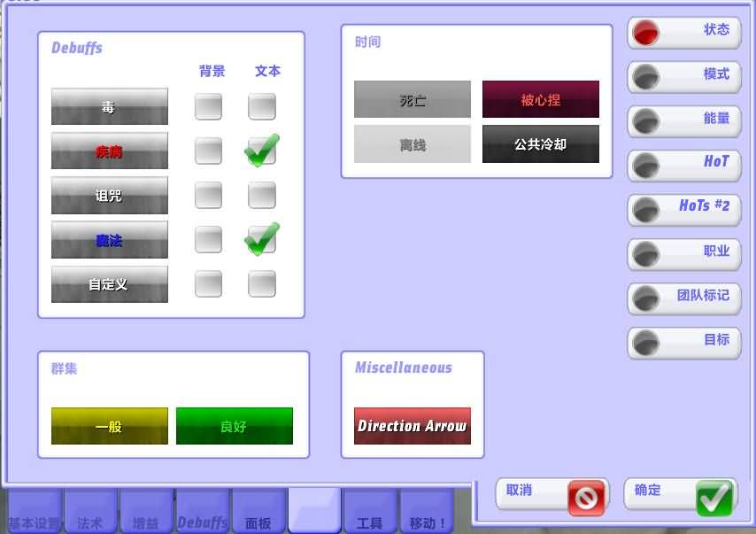The height and width of the screenshot is (534, 756).
Task: Click the Miscellaneous panel title
Action: tap(404, 368)
